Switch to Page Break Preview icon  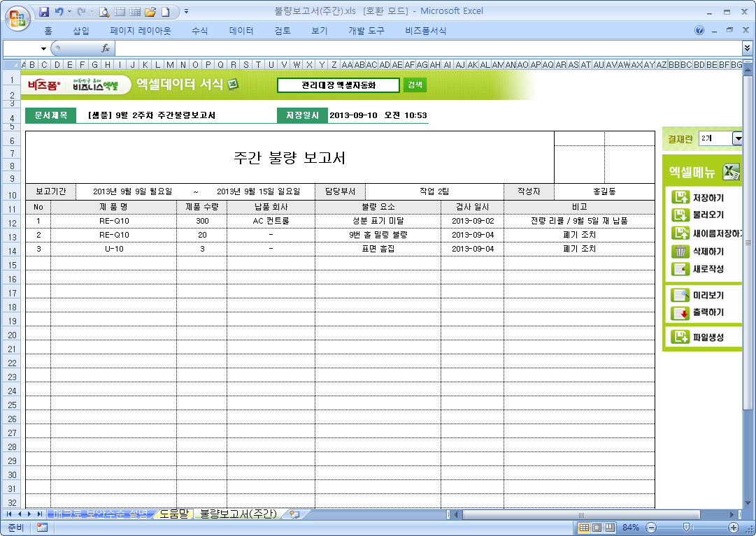(610, 528)
